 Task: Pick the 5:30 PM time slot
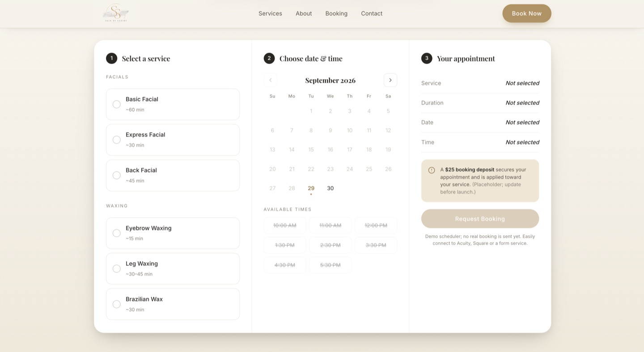pos(330,265)
